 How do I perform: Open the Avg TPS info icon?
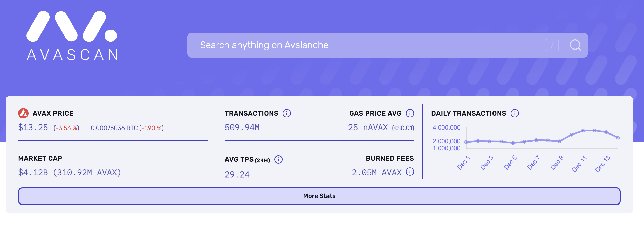click(278, 159)
